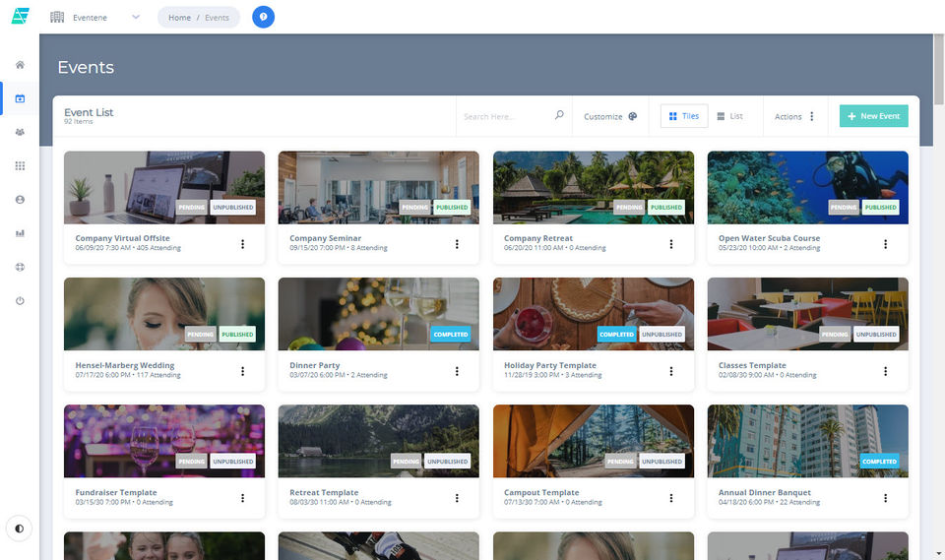Viewport: 945px width, 560px height.
Task: Open the Home sidebar icon
Action: tap(20, 65)
